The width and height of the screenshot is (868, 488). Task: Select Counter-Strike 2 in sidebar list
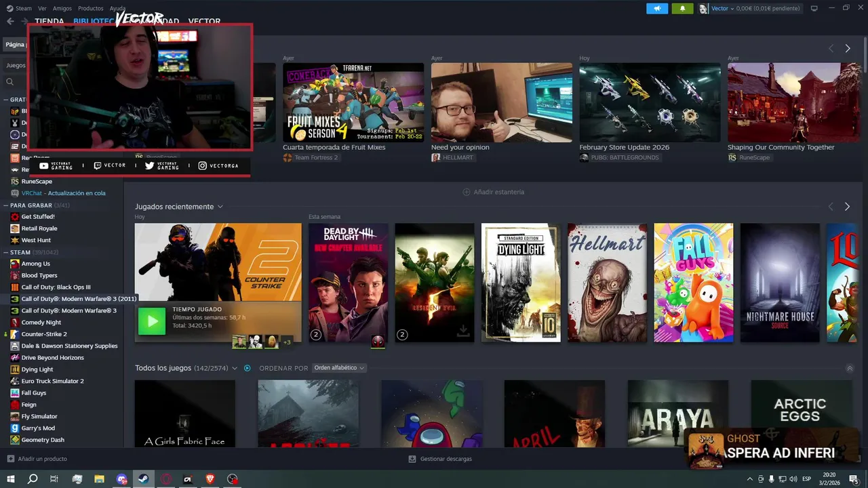pos(44,334)
